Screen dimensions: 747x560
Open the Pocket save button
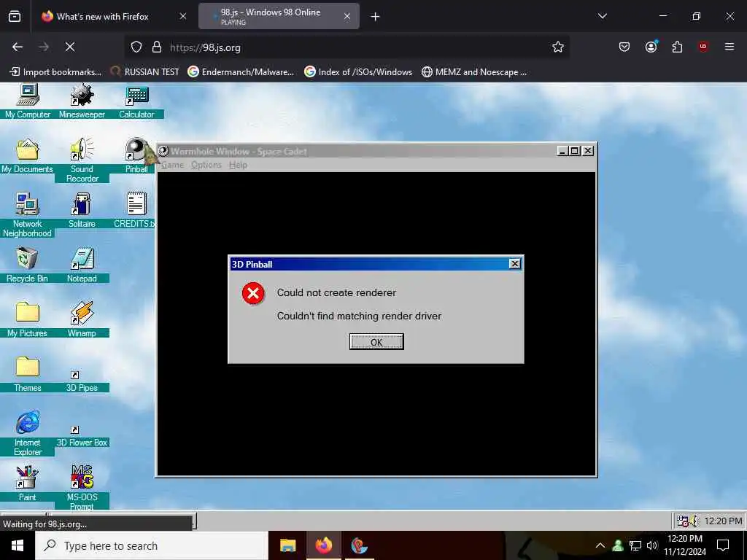(624, 47)
